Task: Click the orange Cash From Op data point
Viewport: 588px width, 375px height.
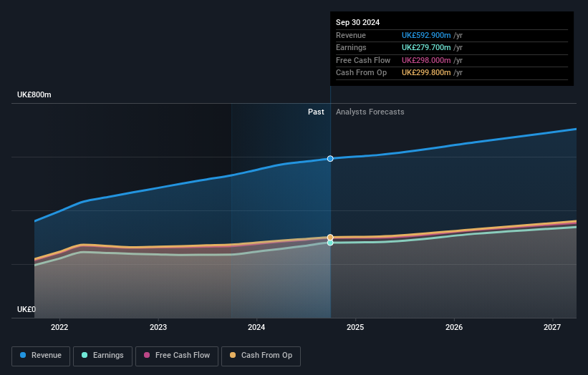Action: (330, 237)
